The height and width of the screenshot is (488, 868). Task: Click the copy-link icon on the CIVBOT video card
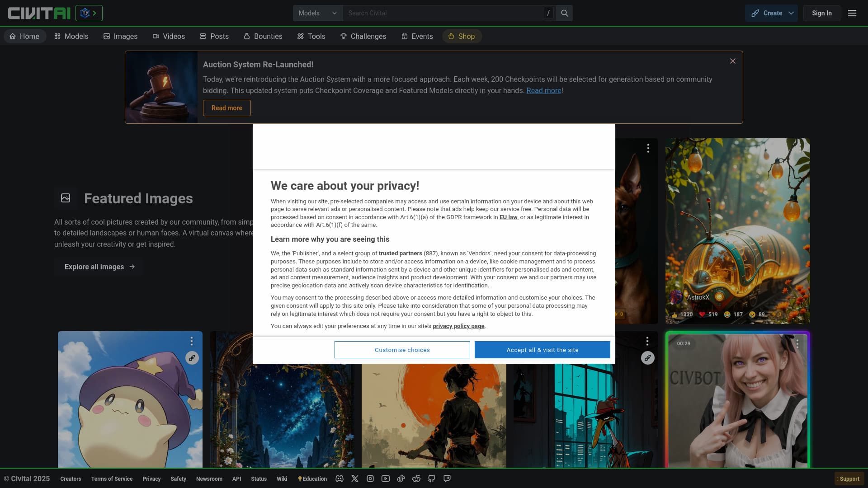(648, 358)
